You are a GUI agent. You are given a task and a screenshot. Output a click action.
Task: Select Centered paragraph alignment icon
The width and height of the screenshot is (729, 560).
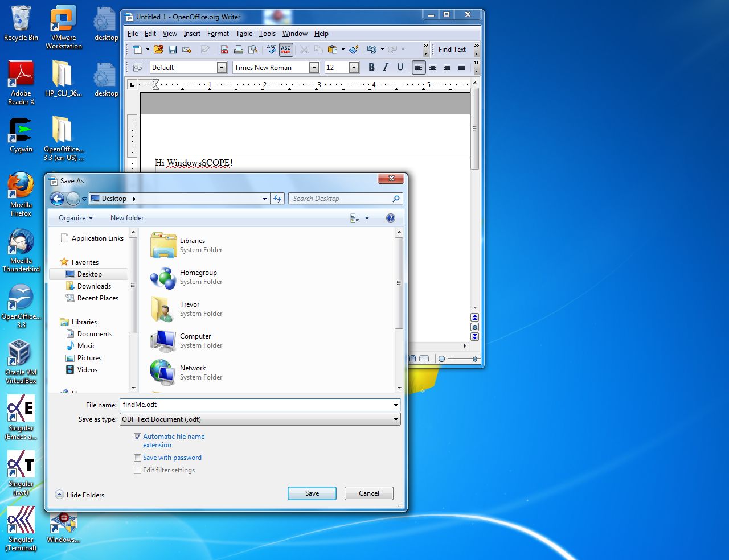pyautogui.click(x=433, y=67)
